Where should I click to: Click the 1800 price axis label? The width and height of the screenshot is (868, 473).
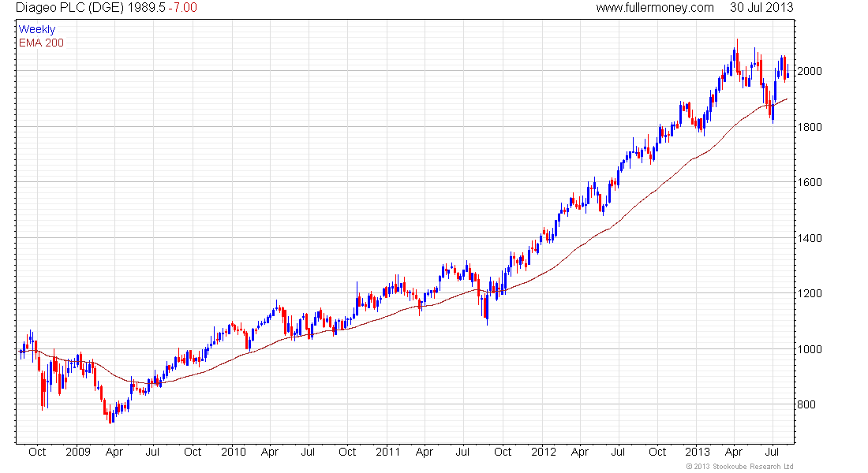click(810, 127)
